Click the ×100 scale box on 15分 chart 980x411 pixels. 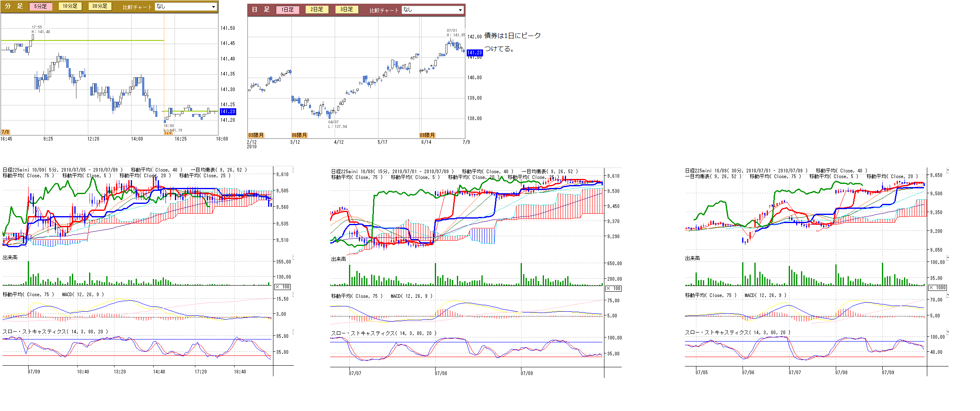click(613, 288)
